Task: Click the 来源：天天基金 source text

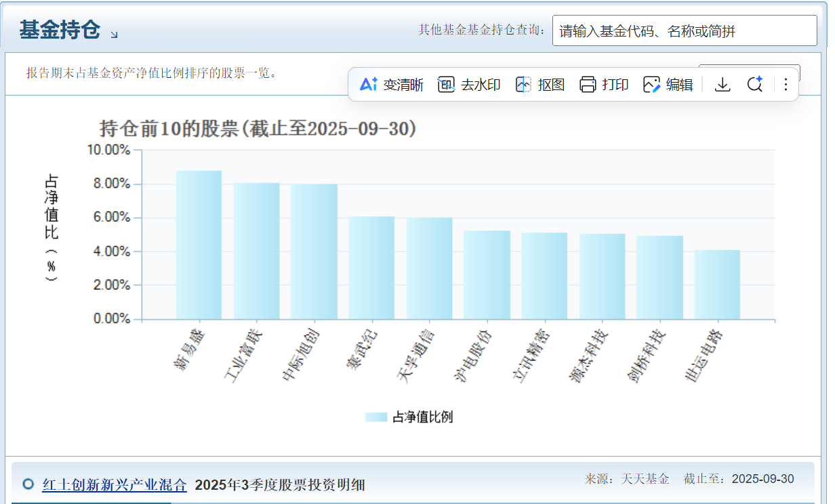Action: 627,479
